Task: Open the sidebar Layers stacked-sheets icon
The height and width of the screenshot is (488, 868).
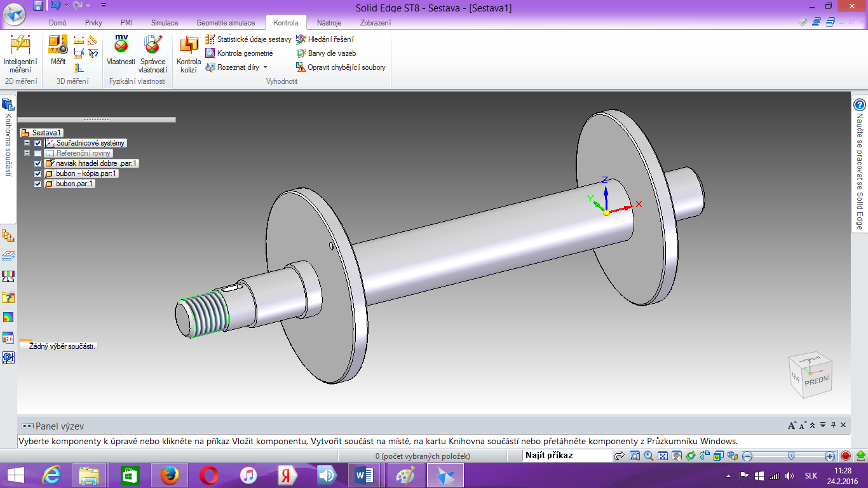Action: 8,256
